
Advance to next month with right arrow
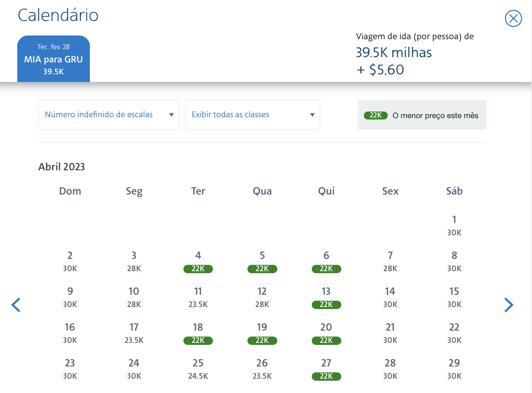click(509, 305)
